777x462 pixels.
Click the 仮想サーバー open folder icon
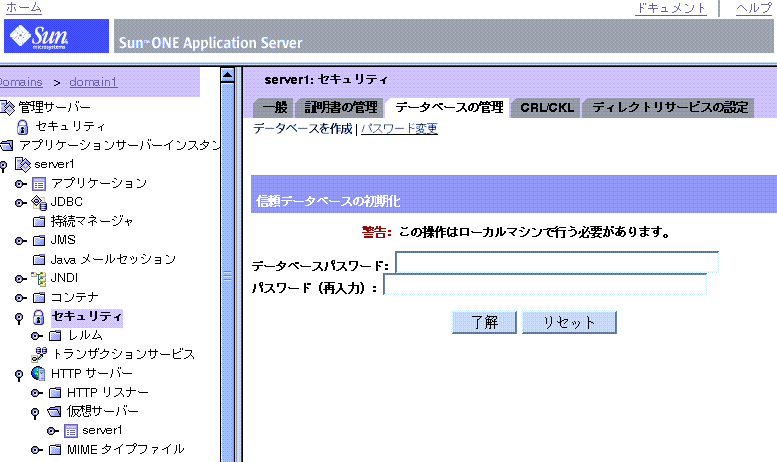[x=55, y=412]
